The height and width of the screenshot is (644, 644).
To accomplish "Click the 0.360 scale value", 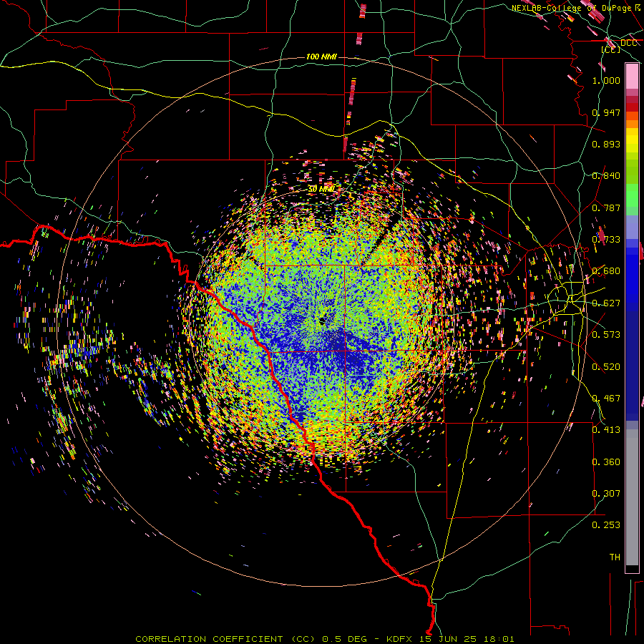I will 606,462.
